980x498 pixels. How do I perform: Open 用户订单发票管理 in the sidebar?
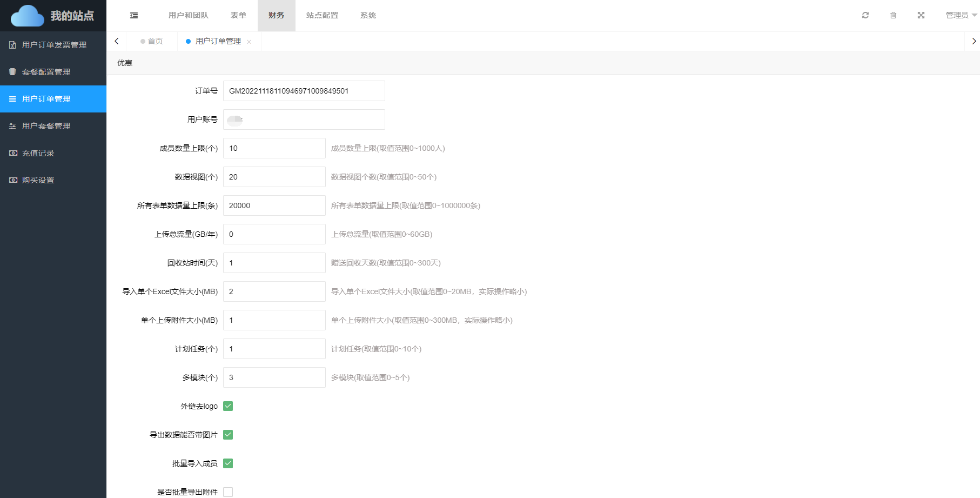coord(53,45)
